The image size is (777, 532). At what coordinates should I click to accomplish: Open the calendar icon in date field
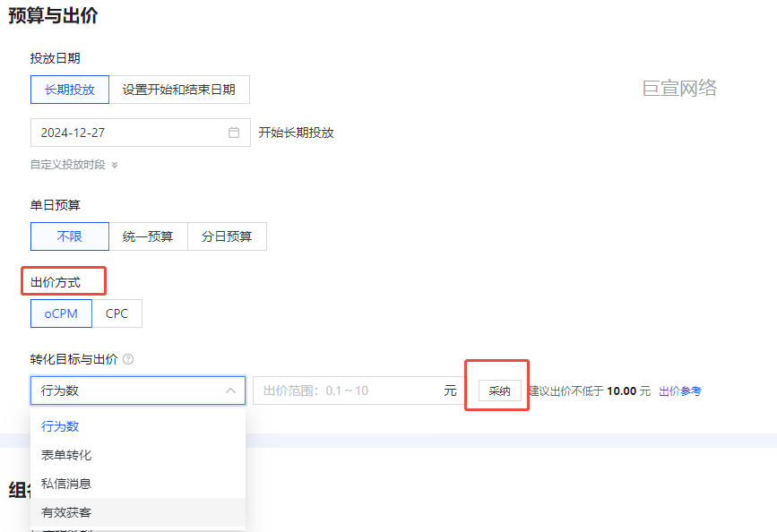pos(234,133)
